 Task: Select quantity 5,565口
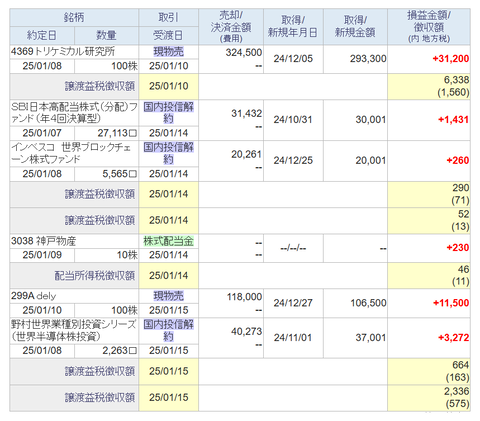click(x=120, y=174)
